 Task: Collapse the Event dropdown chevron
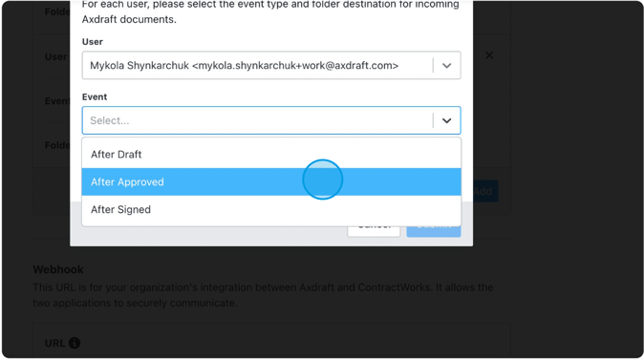tap(446, 120)
